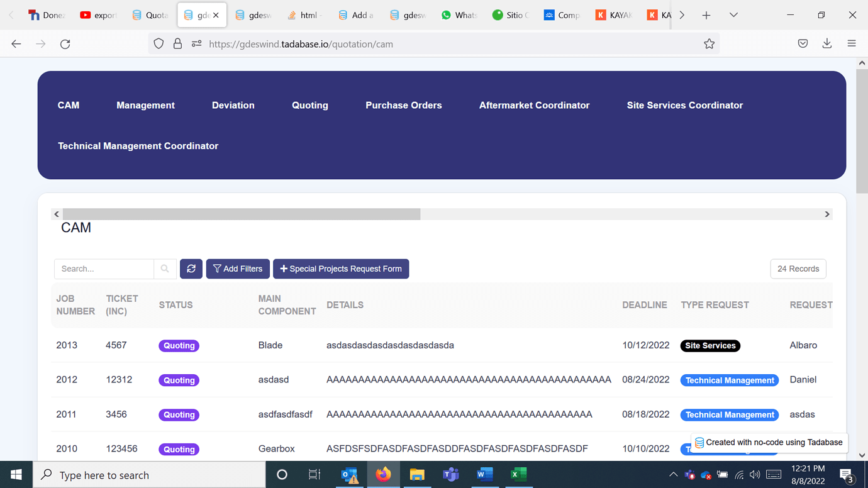Focus the table Search input field

(x=104, y=269)
